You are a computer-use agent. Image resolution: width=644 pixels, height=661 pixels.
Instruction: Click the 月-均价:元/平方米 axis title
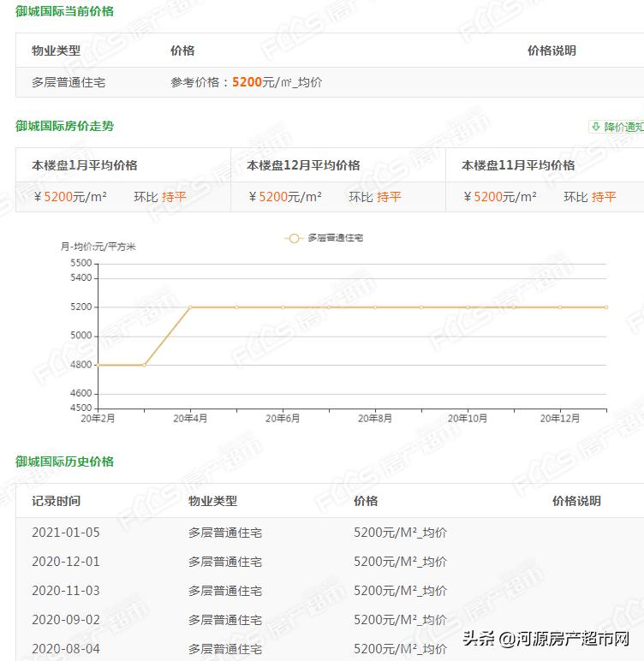(x=98, y=247)
